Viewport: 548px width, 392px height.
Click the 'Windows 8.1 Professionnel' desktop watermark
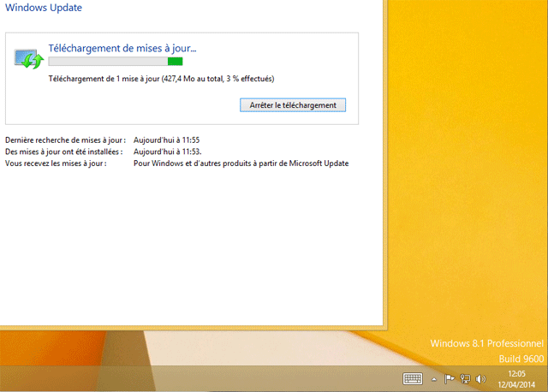click(485, 343)
